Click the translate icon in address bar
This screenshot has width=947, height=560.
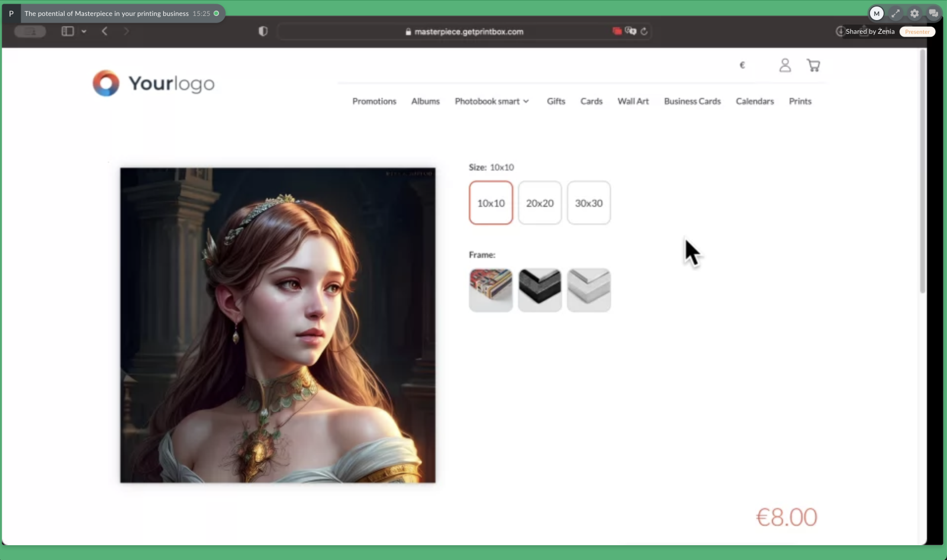(x=630, y=31)
